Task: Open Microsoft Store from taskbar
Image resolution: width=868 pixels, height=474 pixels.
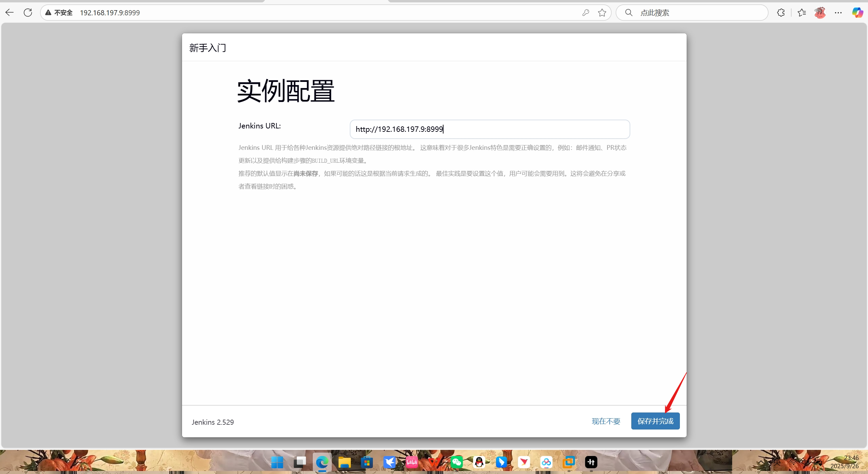Action: click(367, 462)
